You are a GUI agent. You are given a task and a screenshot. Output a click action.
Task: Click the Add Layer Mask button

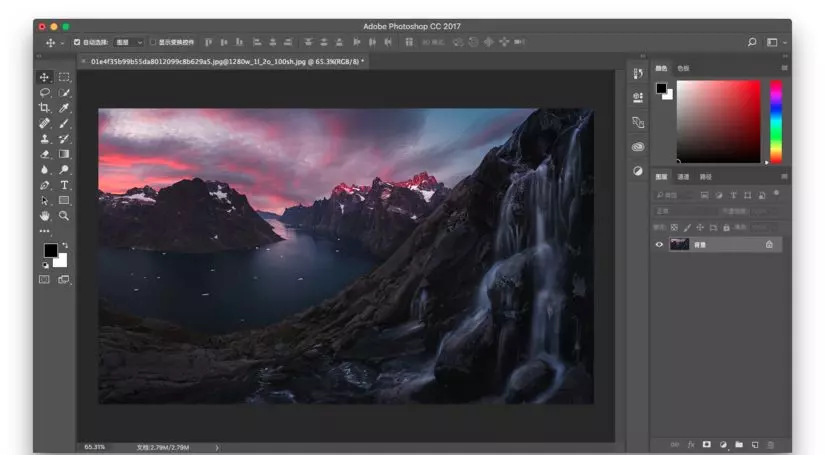[706, 444]
